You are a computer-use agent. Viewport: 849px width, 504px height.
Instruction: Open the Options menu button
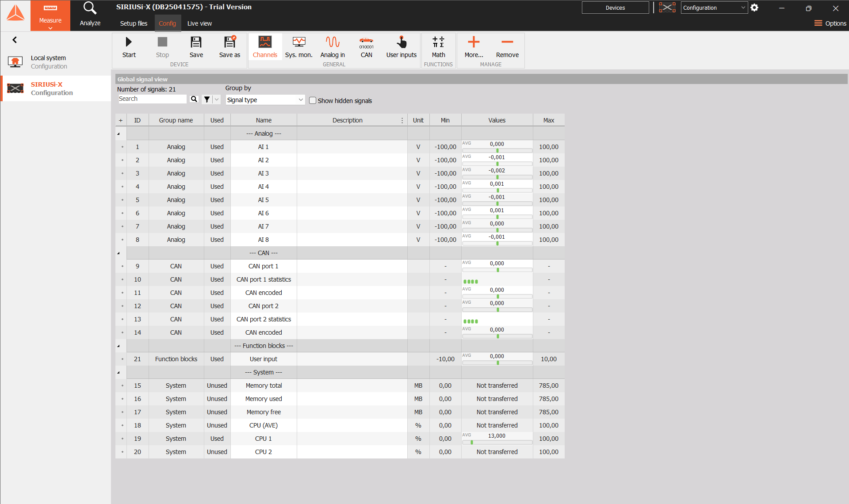830,23
